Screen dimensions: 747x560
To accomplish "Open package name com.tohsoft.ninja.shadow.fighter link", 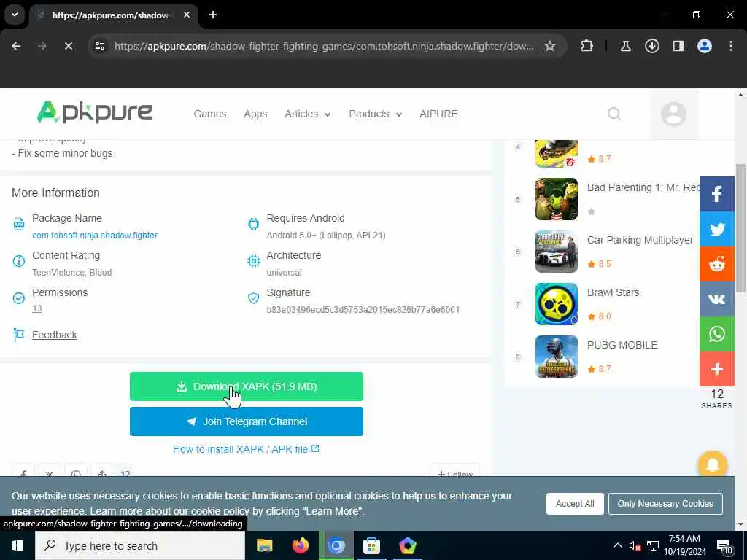I will point(95,236).
